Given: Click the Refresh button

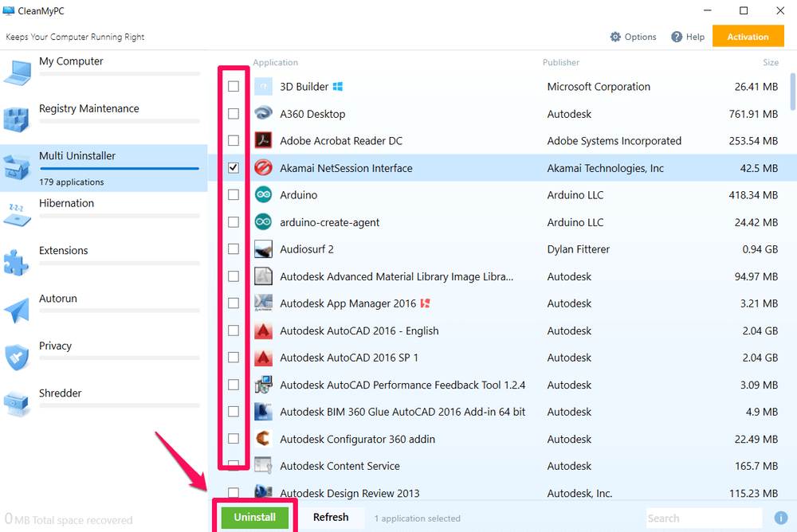Looking at the screenshot, I should click(331, 517).
